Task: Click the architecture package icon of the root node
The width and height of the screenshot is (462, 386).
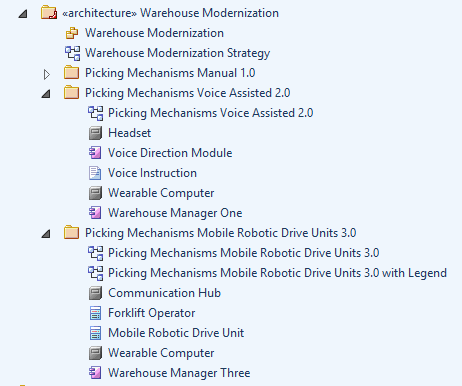Action: (x=49, y=13)
